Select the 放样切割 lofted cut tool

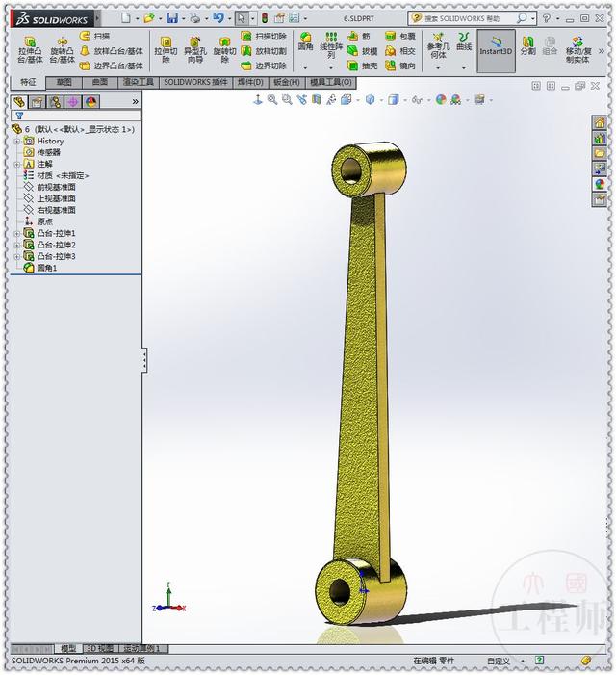[264, 51]
